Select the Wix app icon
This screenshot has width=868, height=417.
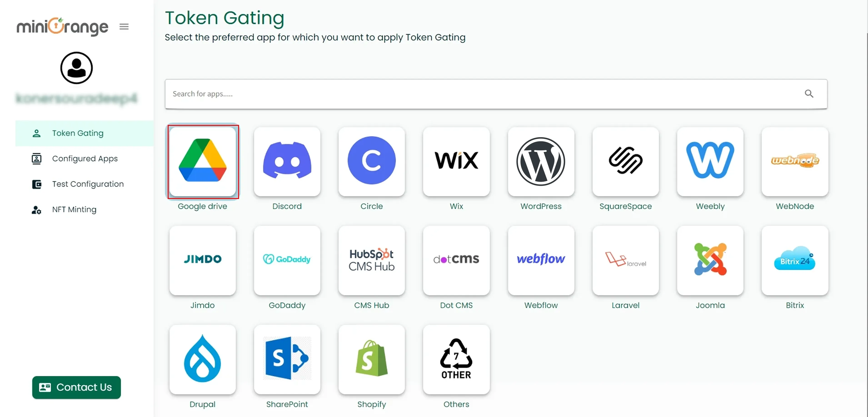456,161
